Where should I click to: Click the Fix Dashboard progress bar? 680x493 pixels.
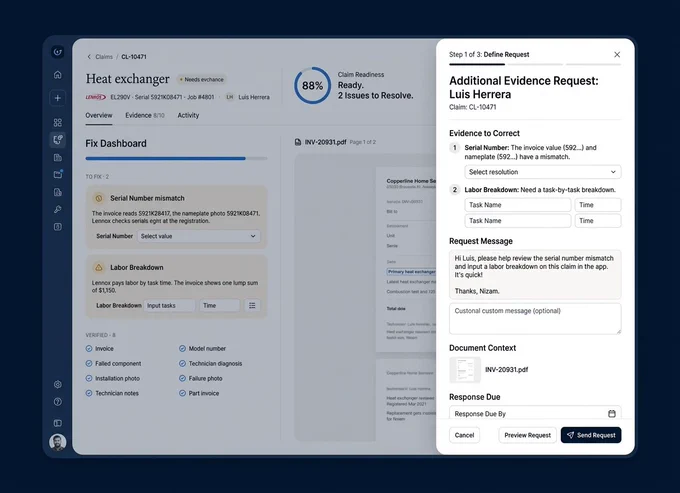[x=176, y=159]
